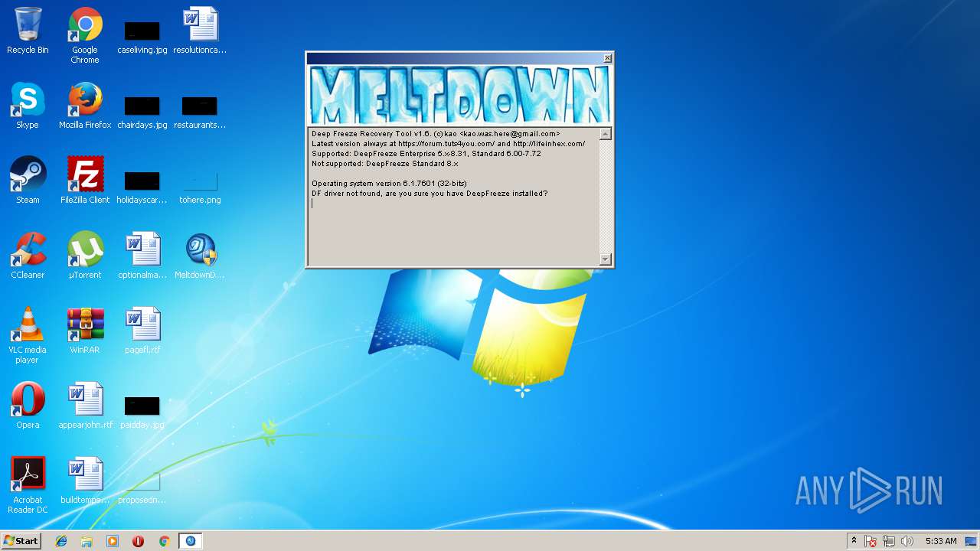
Task: Select the resolutionca... Word document
Action: [200, 31]
